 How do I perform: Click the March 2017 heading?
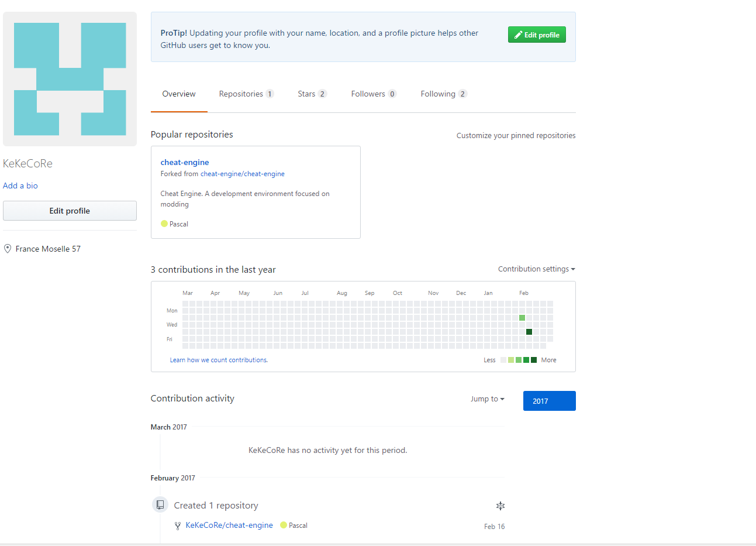pyautogui.click(x=169, y=427)
